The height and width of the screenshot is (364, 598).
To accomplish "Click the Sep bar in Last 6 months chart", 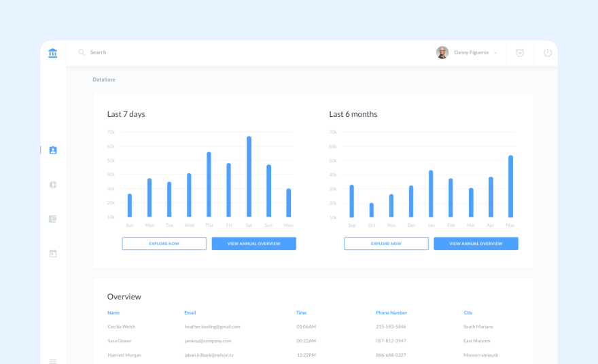I will (x=351, y=201).
